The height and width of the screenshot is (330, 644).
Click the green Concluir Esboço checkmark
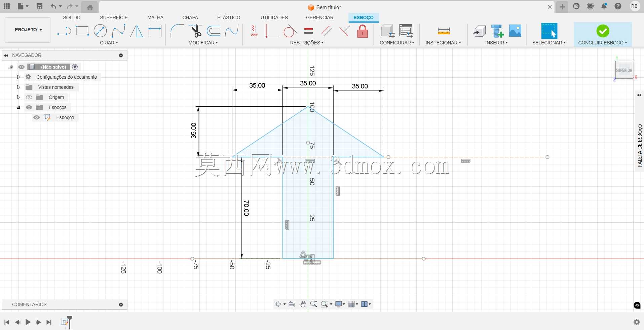(603, 31)
